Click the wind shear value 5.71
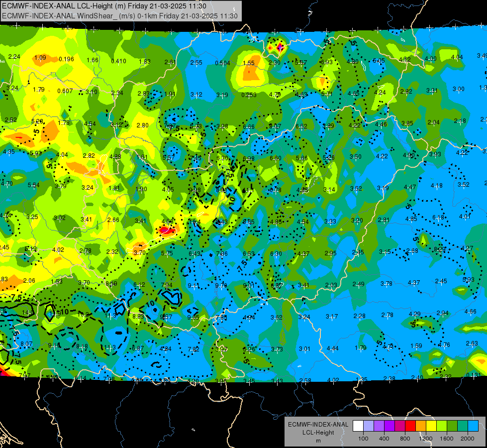Screen dimensions: 487x448 327,94
